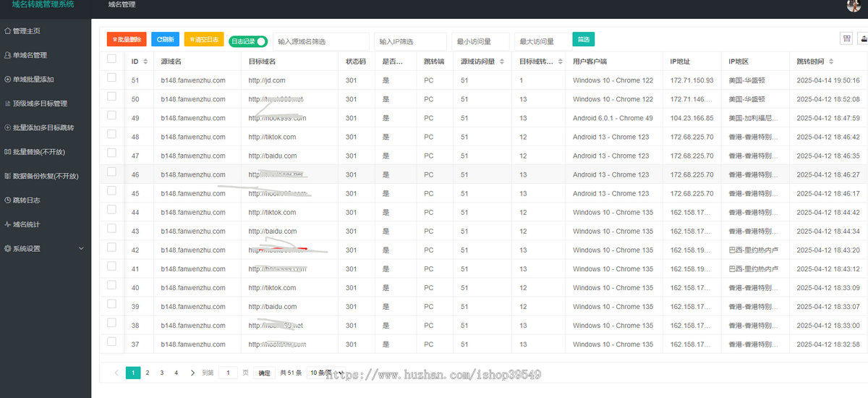Click http://tiktok.com in row 48
868x398 pixels.
pyautogui.click(x=272, y=137)
